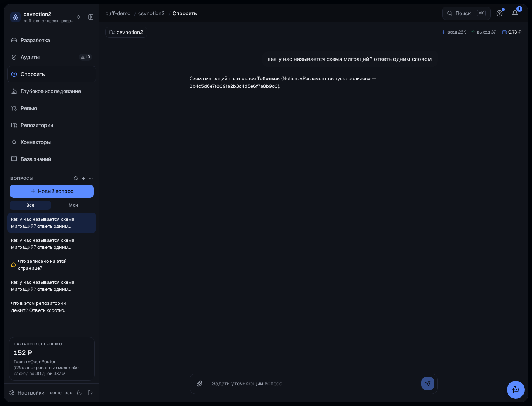Screen dimensions: 532x406
Task: Toggle dark mode with the moon icon
Action: pyautogui.click(x=79, y=393)
